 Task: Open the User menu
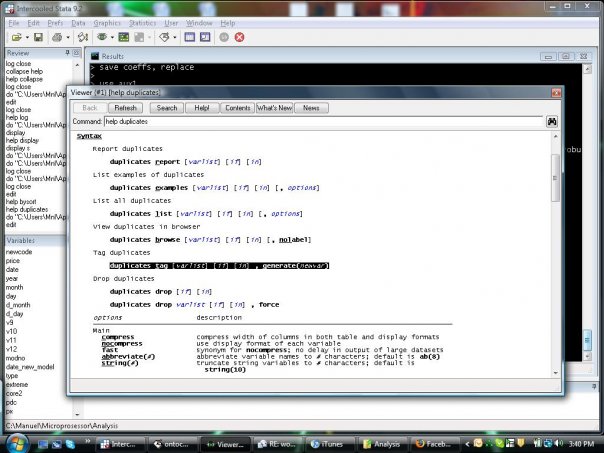tap(171, 23)
